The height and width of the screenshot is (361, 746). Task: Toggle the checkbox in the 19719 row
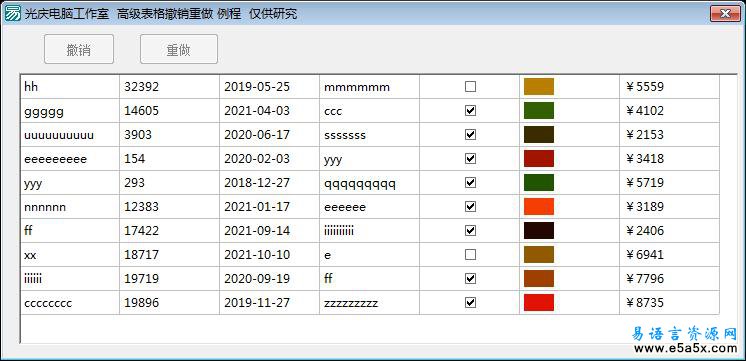470,278
